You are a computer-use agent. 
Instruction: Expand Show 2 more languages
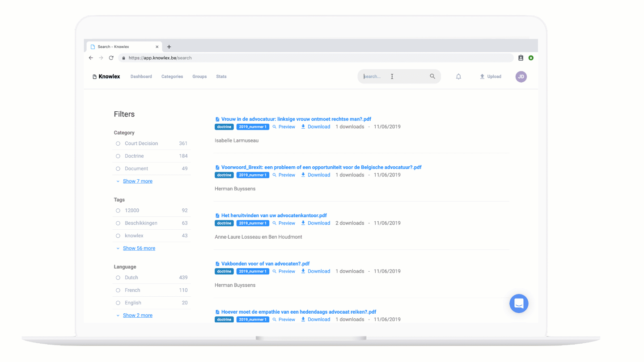137,316
